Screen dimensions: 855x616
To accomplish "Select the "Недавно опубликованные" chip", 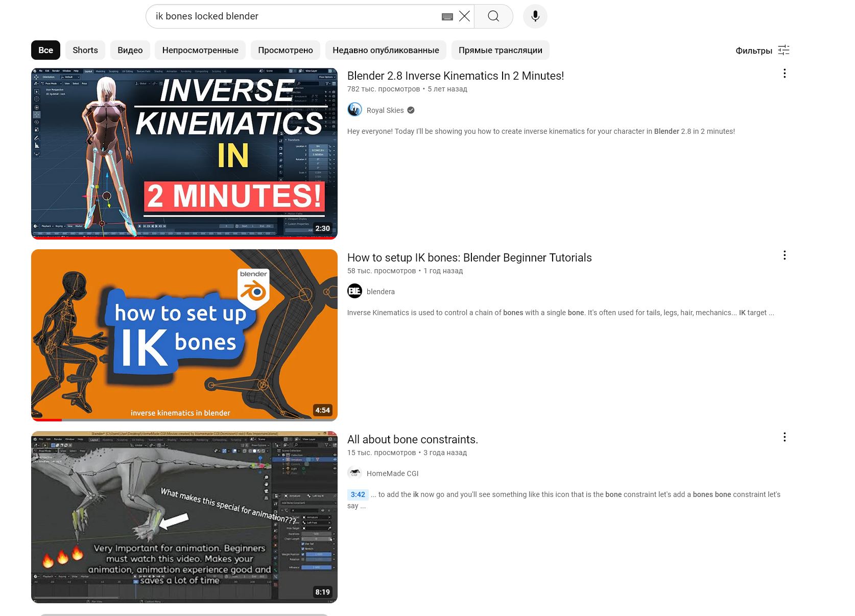I will (386, 50).
